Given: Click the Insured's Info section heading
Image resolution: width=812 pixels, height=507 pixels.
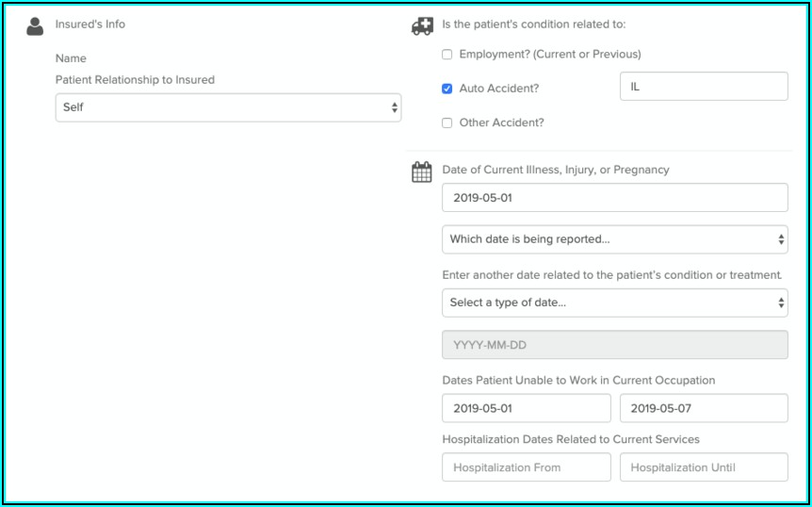Looking at the screenshot, I should [89, 25].
